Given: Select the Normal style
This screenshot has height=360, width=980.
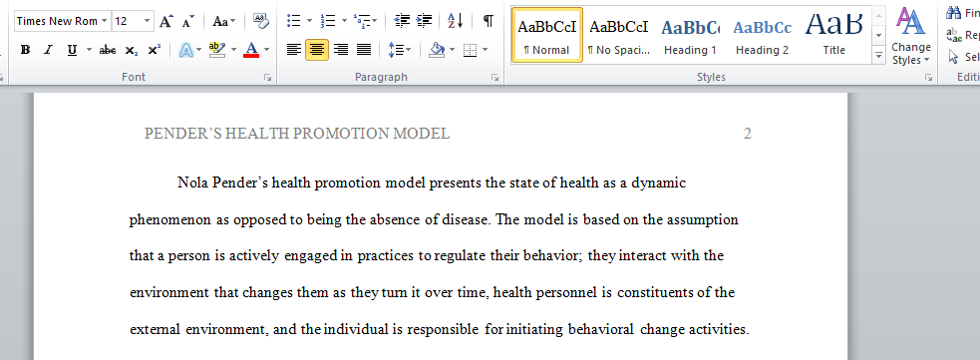Looking at the screenshot, I should click(547, 35).
